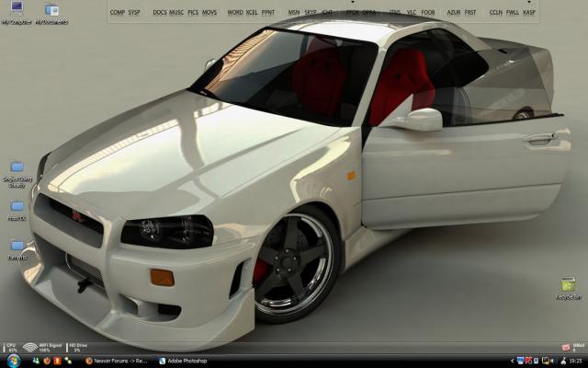Launch SKYP from top launcher
This screenshot has height=368, width=588.
(311, 12)
